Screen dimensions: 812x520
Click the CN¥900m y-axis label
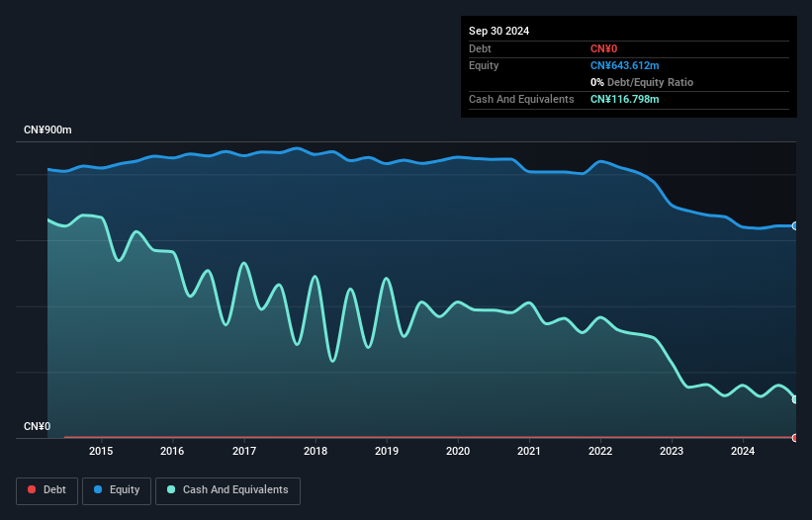click(x=47, y=130)
